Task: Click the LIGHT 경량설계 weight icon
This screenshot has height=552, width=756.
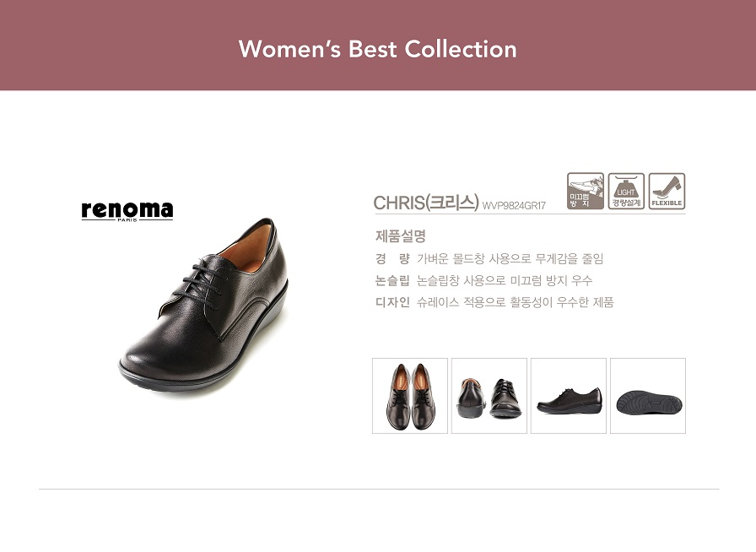Action: 626,191
